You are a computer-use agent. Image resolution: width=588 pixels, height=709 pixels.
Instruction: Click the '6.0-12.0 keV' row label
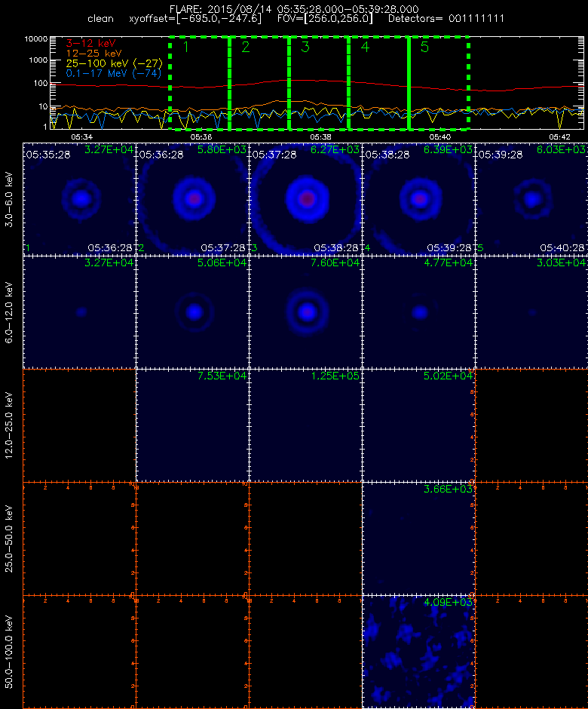[9, 312]
